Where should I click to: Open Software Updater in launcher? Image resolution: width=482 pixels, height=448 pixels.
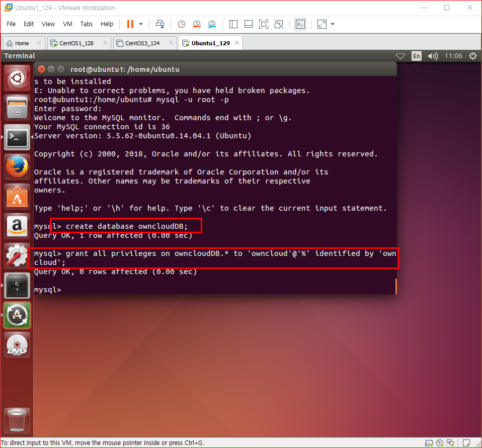(x=17, y=315)
